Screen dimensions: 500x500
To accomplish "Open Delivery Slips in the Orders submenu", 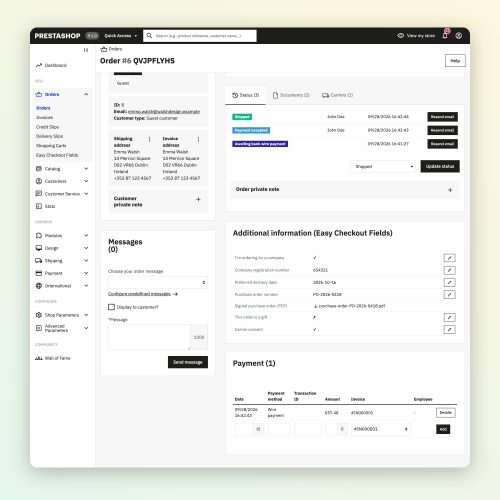I will 49,136.
